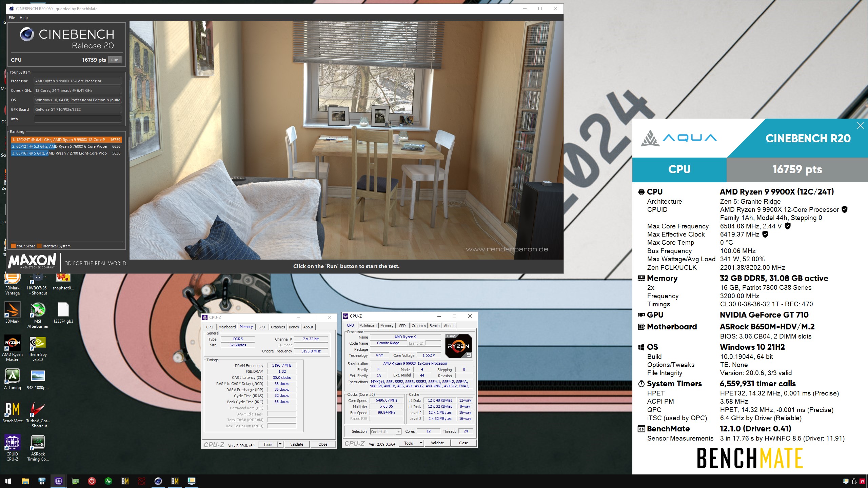
Task: Click the Tools button in CPU-Z CPU window
Action: coord(409,443)
